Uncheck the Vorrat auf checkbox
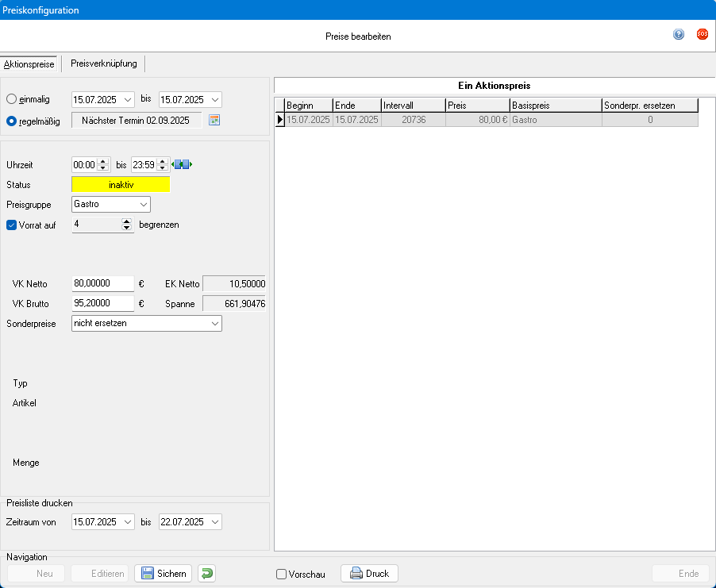Viewport: 716px width, 588px height. (x=11, y=225)
